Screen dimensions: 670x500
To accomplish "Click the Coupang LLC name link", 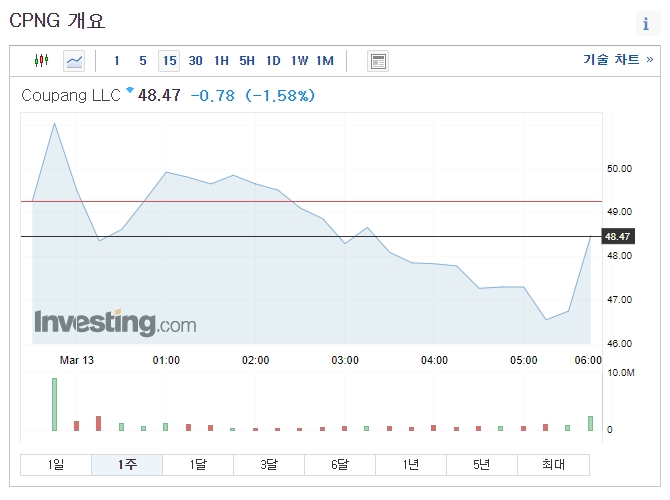I will click(x=71, y=95).
